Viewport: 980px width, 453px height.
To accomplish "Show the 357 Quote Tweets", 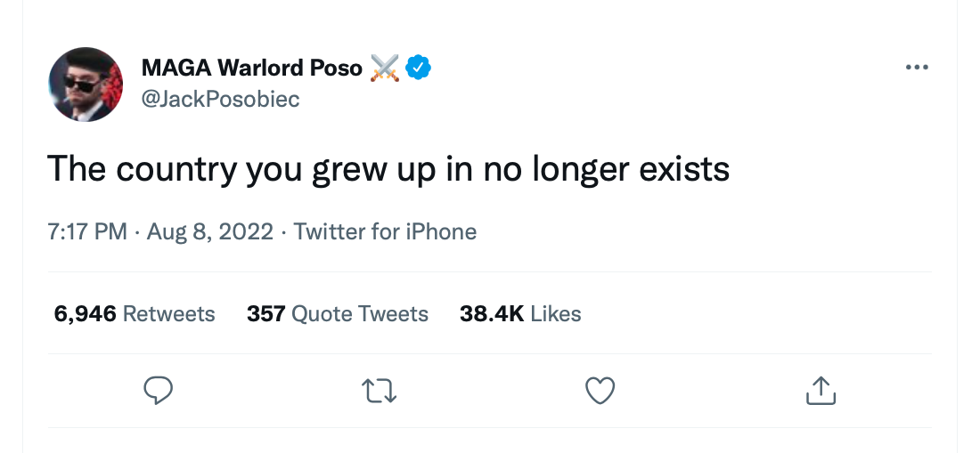I will 338,314.
